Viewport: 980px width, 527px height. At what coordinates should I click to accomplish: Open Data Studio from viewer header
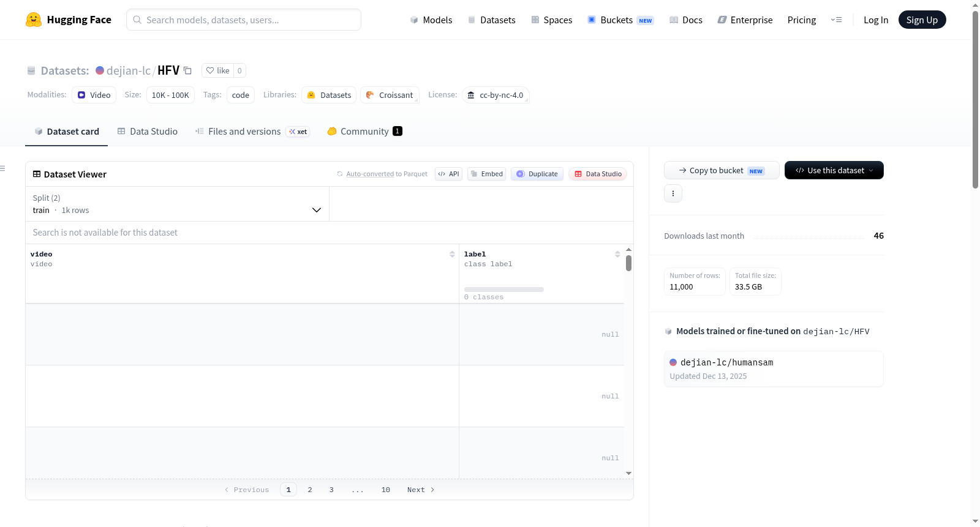click(598, 174)
